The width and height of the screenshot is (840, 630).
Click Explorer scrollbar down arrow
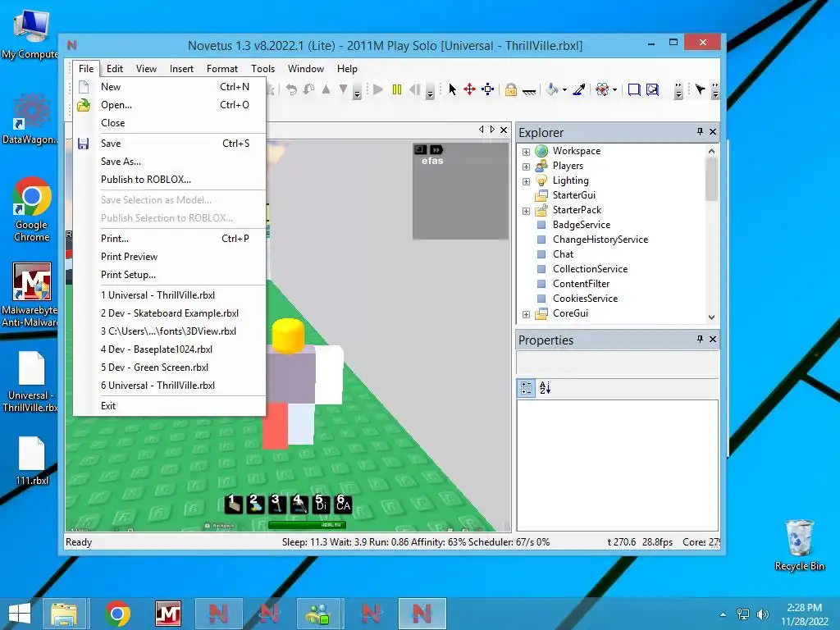(x=711, y=317)
